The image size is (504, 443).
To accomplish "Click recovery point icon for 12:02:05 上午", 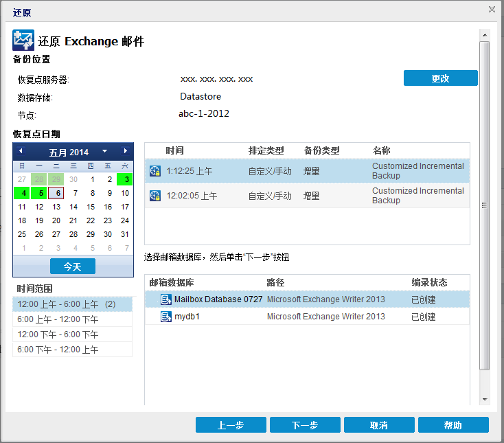I will (155, 196).
